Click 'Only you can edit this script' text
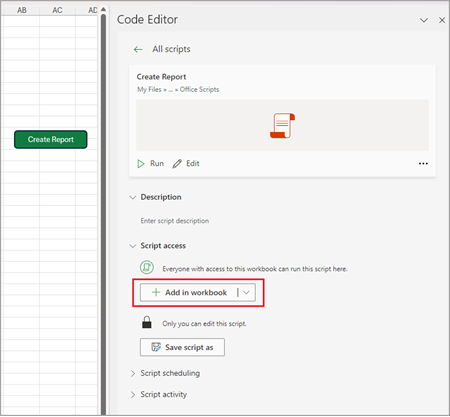Viewport: 450px width, 417px height. [x=204, y=324]
